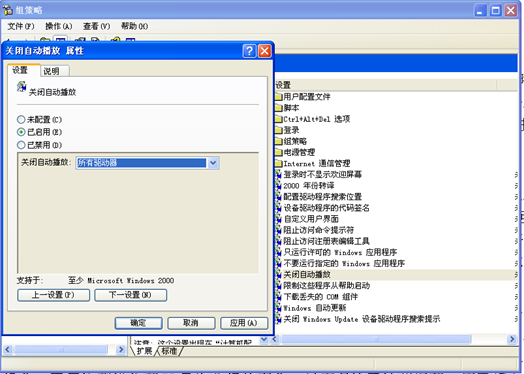Open the 文件(F) menu

[x=21, y=26]
